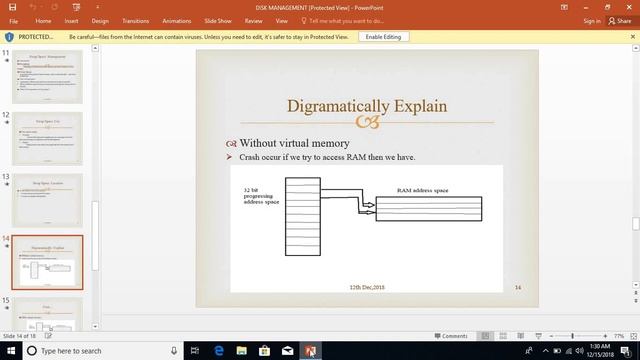Open the Action Center notification icon

[x=625, y=351]
